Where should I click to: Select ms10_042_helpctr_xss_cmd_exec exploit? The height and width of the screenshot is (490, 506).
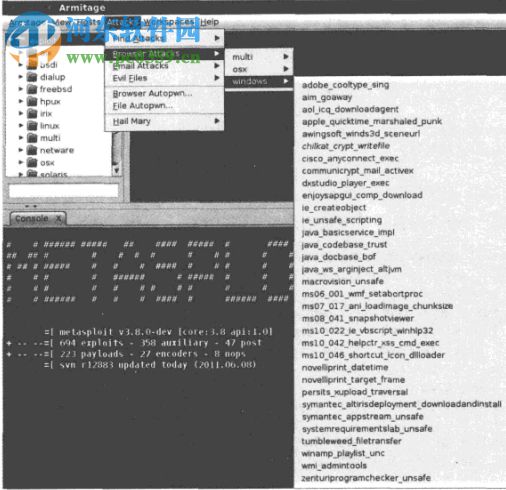(370, 343)
